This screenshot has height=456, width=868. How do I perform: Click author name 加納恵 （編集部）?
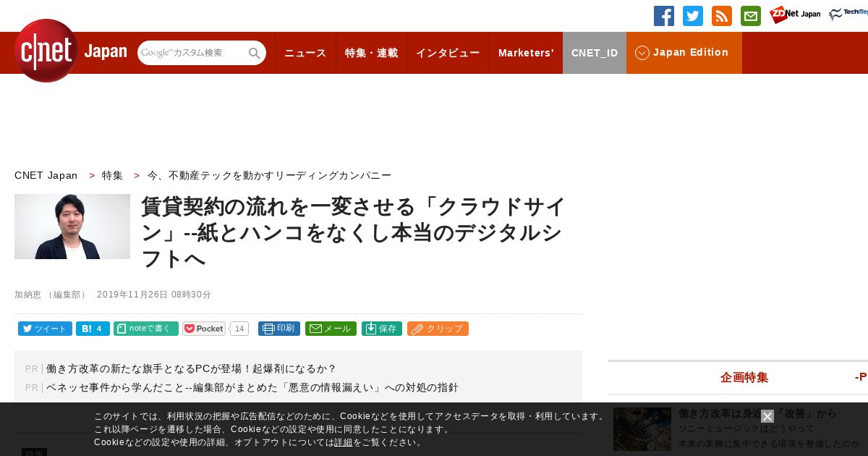point(51,295)
